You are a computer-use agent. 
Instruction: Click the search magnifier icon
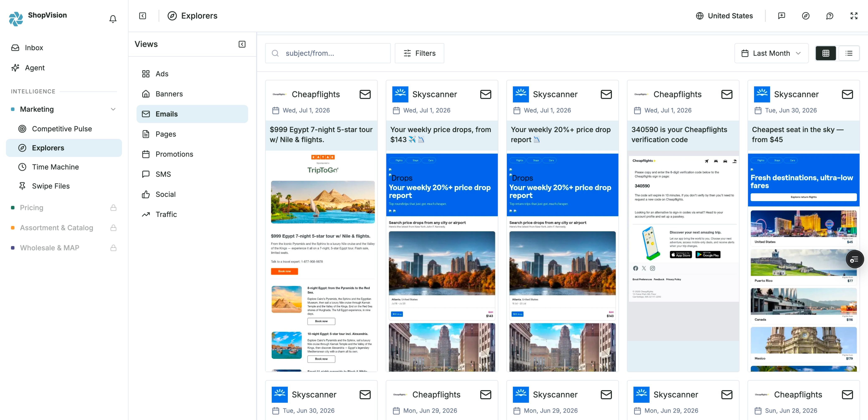[275, 53]
